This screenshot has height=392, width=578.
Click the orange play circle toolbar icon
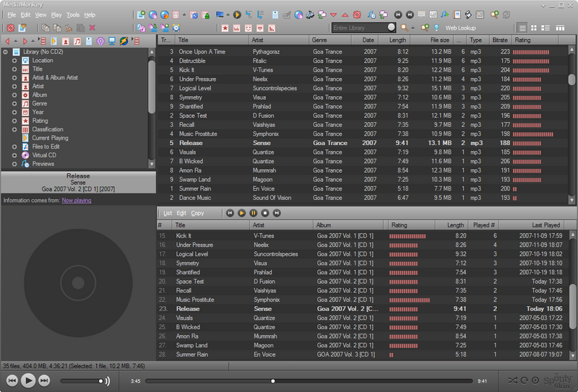(x=237, y=14)
